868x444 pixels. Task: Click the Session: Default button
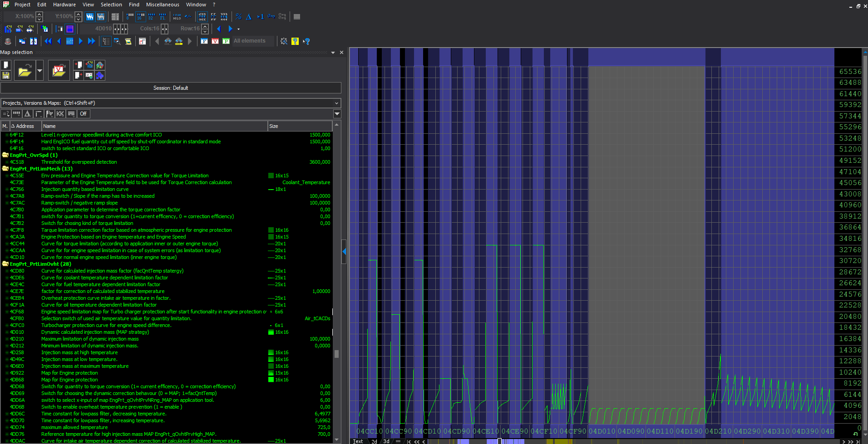pyautogui.click(x=171, y=88)
